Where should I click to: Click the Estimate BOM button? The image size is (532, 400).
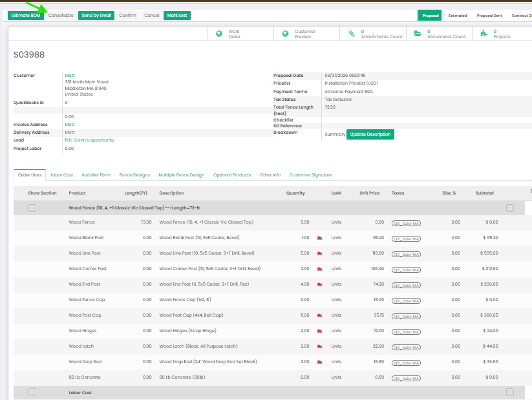pos(26,16)
